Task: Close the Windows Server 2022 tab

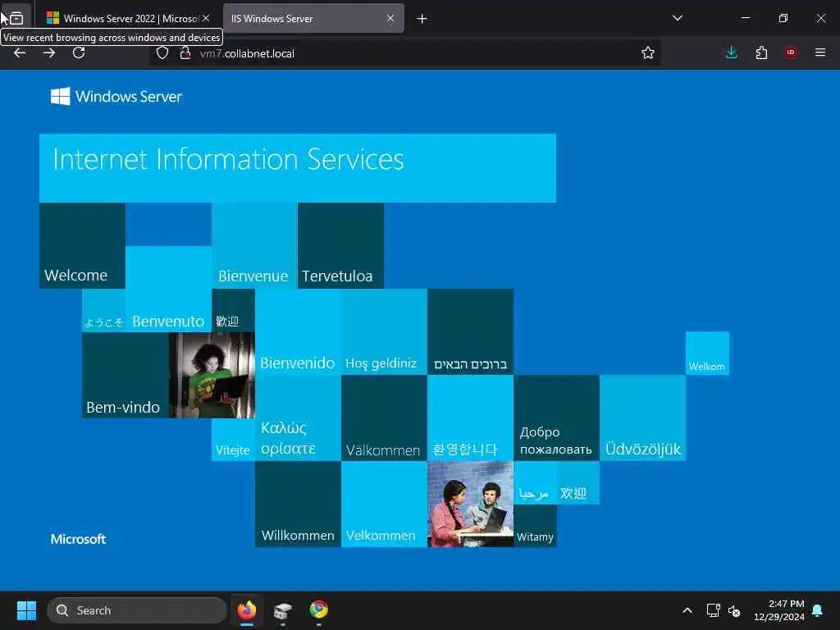Action: tap(206, 18)
